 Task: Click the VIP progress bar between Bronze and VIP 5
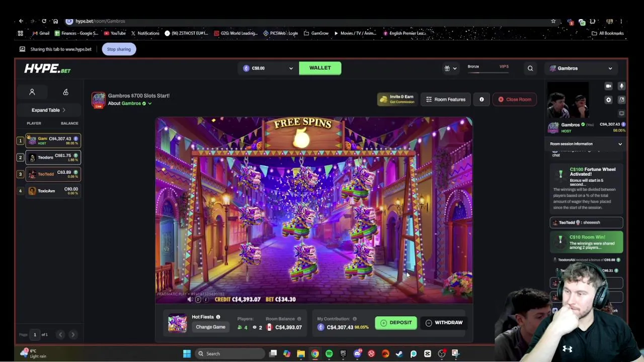tap(488, 72)
